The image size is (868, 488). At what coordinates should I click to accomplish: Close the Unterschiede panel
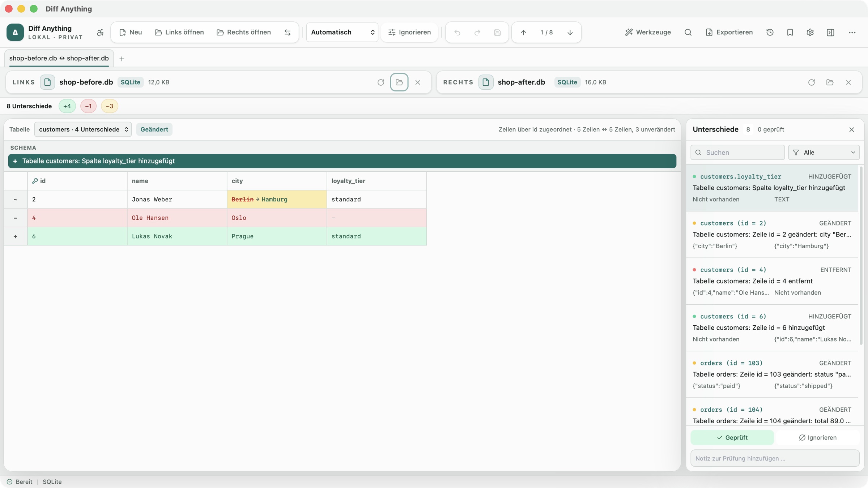pos(852,129)
